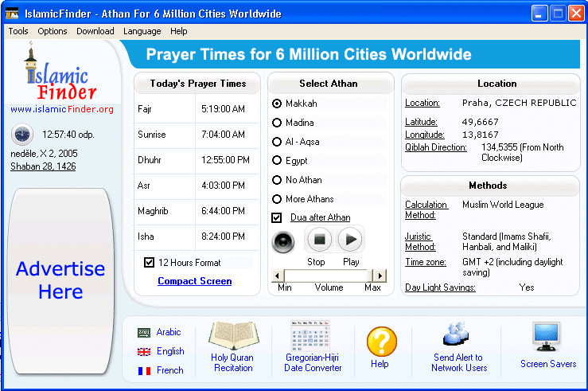Open the Holy Quran book icon
The height and width of the screenshot is (391, 588).
pyautogui.click(x=234, y=335)
